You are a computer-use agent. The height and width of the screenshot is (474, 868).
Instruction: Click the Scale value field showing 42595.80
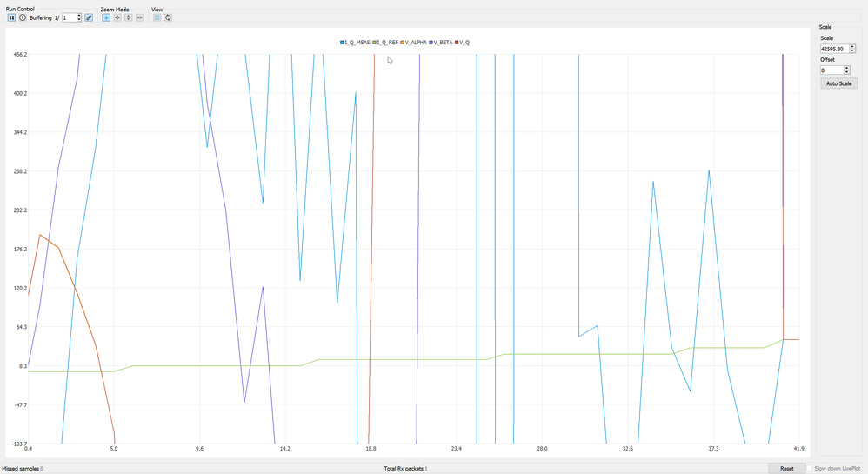[834, 49]
